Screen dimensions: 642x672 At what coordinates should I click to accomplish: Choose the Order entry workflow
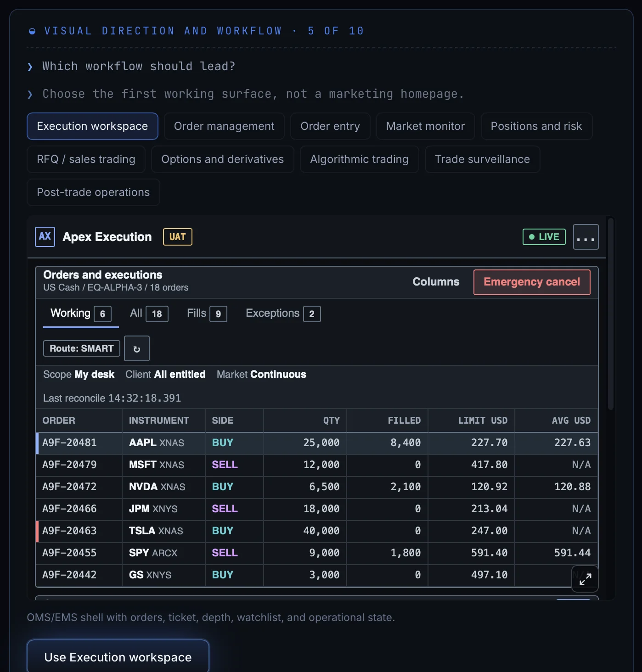[x=330, y=126]
